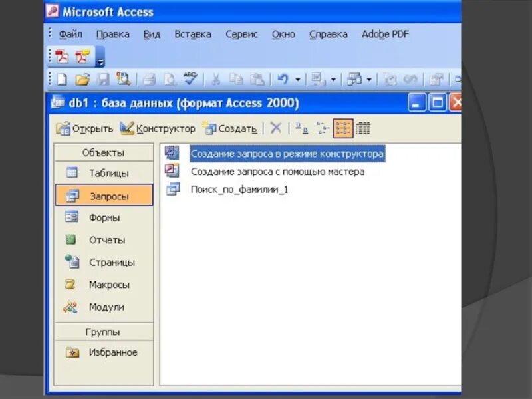
Task: Click the Paste clipboard icon
Action: (257, 80)
